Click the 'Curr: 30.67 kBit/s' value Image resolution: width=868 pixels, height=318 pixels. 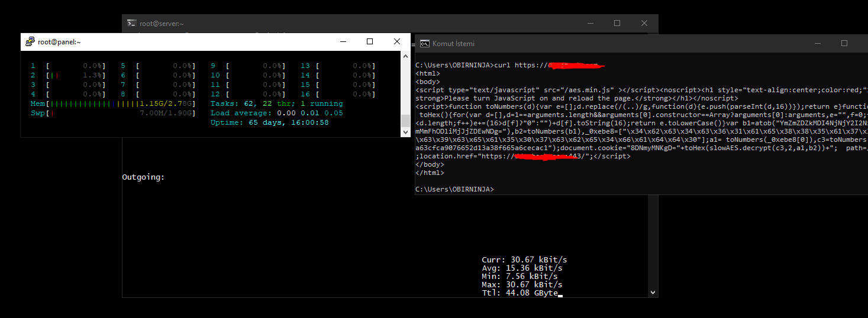[524, 260]
